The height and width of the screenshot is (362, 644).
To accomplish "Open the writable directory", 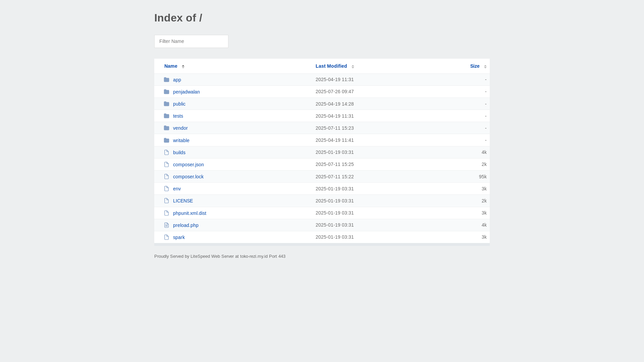I will click(x=181, y=140).
